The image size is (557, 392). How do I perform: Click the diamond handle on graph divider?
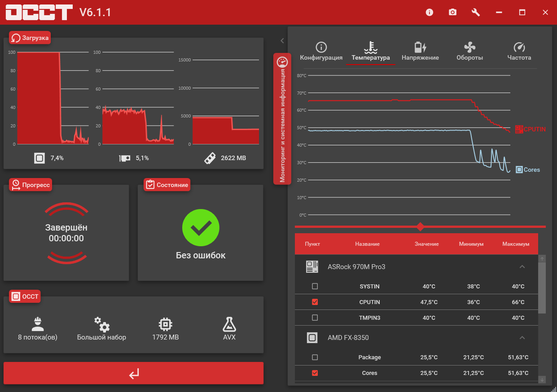(420, 226)
